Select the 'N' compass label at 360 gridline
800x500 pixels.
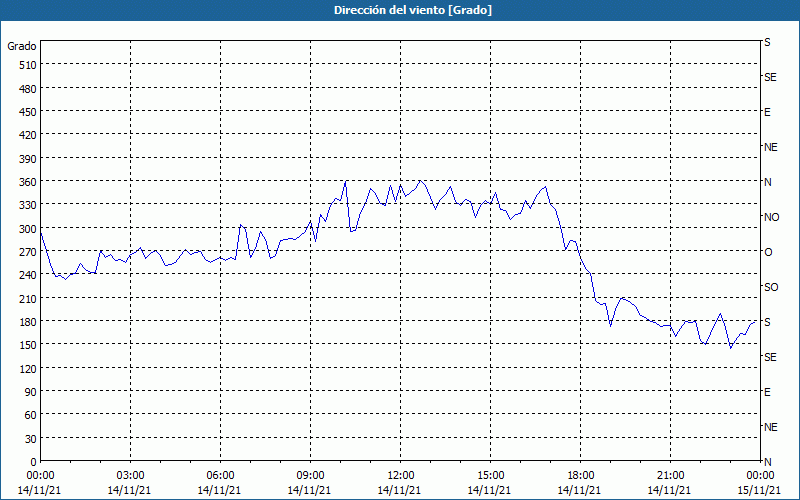pos(767,182)
